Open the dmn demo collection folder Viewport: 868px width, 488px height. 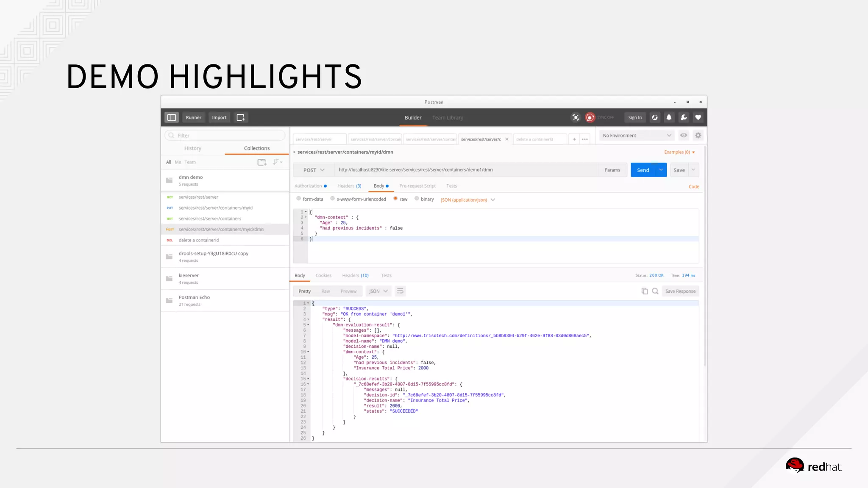pyautogui.click(x=225, y=180)
